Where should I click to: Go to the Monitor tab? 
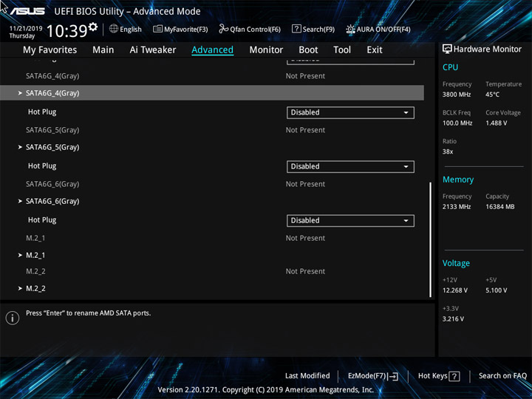[266, 50]
